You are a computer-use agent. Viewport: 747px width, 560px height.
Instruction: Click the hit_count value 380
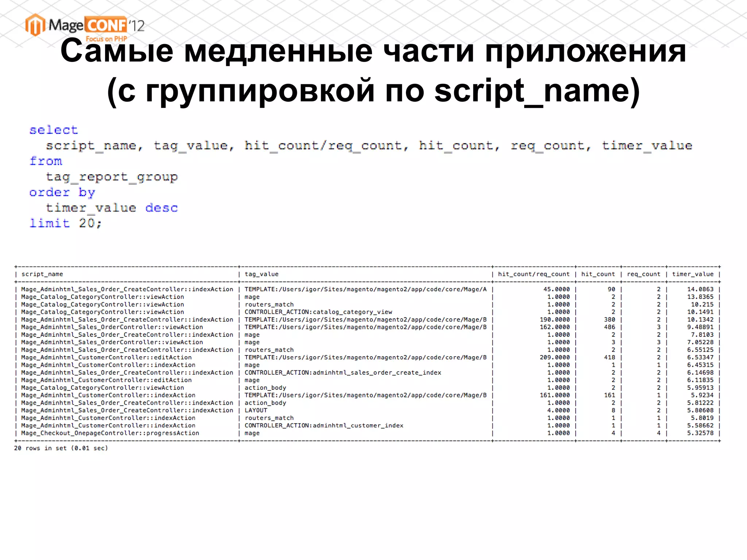coord(609,320)
